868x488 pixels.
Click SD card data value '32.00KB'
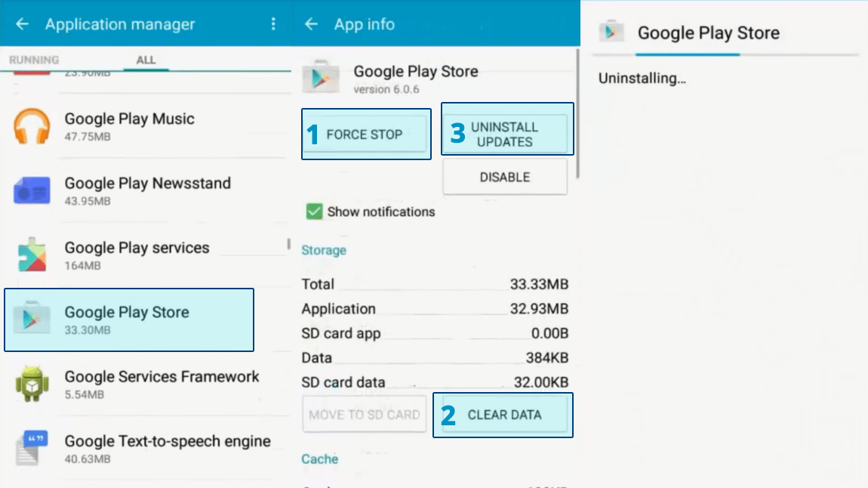click(x=541, y=381)
